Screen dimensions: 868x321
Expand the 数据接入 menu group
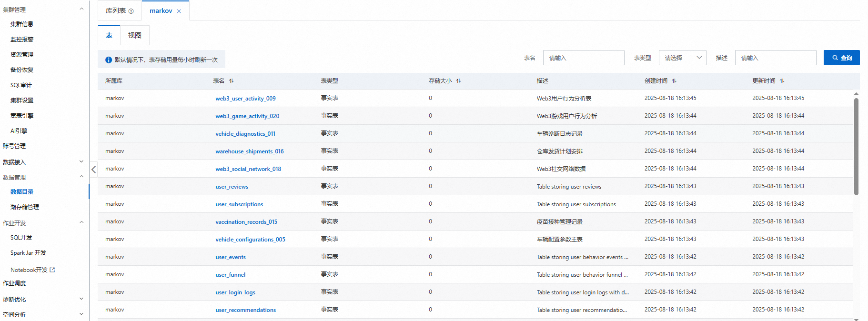[81, 162]
